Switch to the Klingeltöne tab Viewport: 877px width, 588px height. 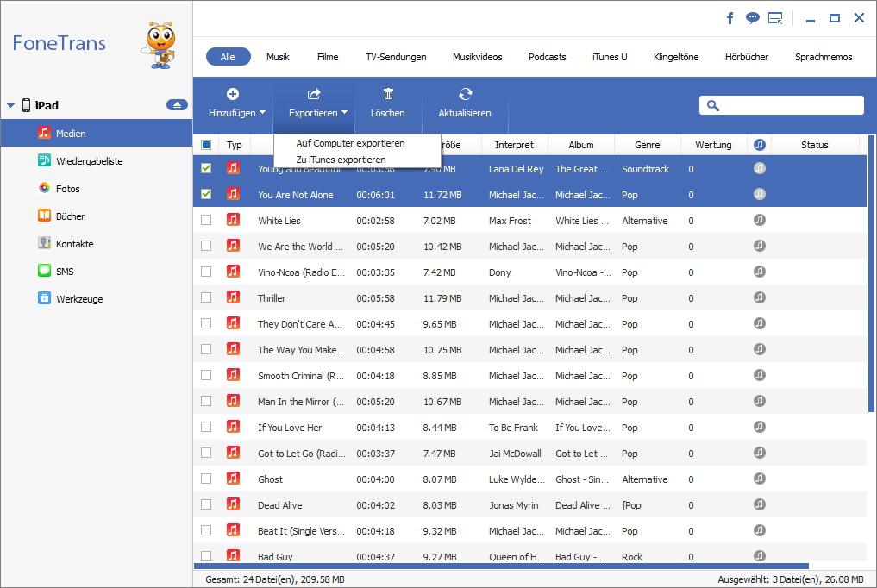(675, 57)
